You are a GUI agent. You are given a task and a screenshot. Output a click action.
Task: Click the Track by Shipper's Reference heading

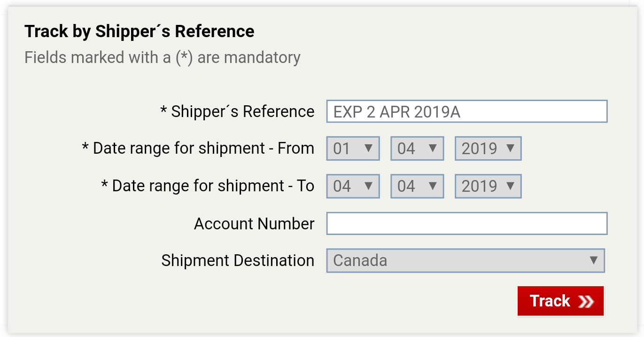140,31
